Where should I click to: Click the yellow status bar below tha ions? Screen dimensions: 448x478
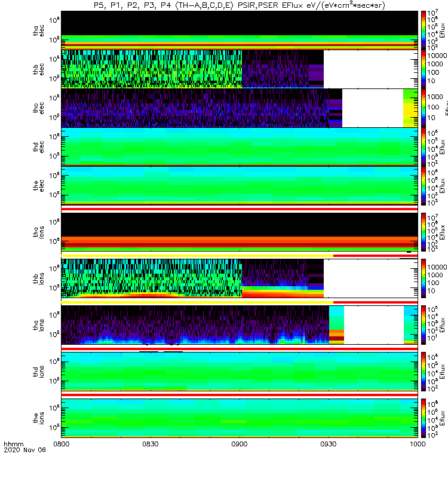click(x=197, y=256)
